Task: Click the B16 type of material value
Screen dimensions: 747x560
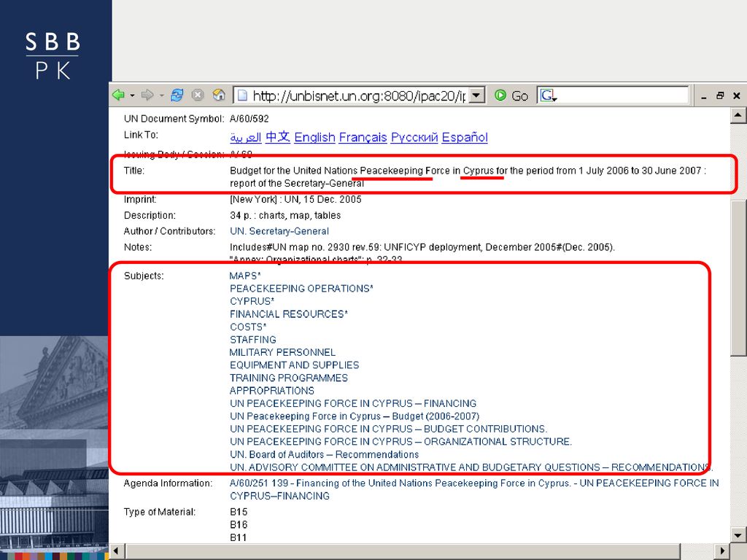Action: pyautogui.click(x=239, y=525)
